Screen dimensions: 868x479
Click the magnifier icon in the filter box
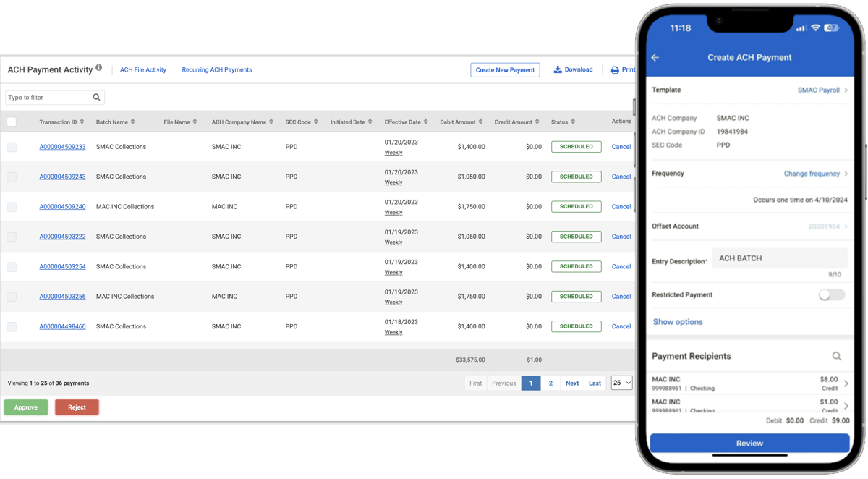[x=96, y=96]
